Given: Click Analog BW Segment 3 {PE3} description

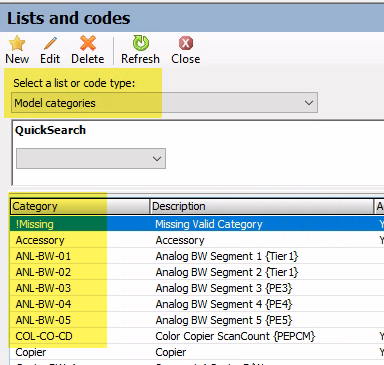Looking at the screenshot, I should (224, 288).
